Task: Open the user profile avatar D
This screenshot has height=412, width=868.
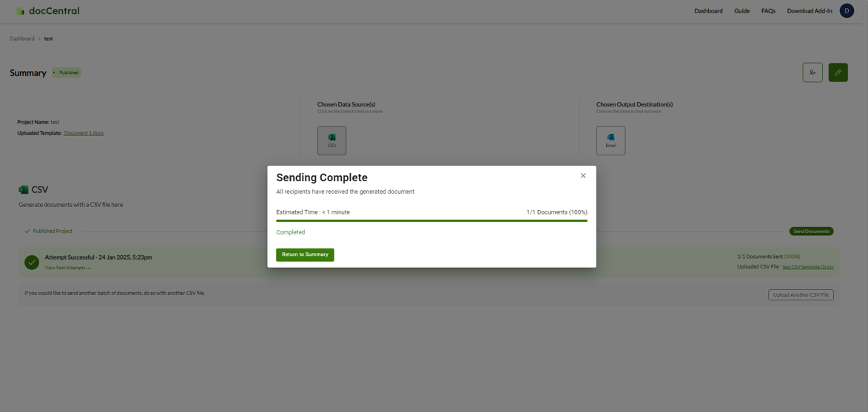Action: pos(847,11)
